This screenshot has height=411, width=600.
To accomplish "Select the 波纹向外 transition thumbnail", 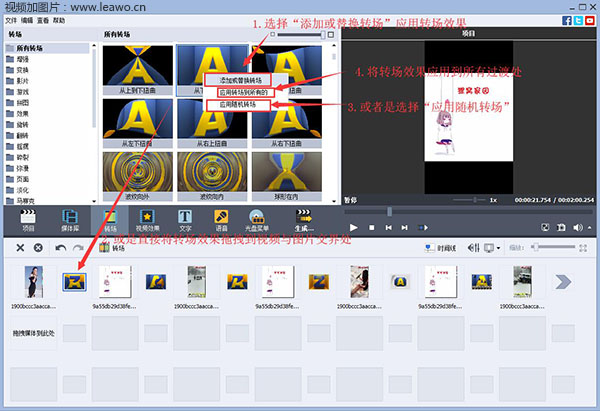I will coord(137,176).
